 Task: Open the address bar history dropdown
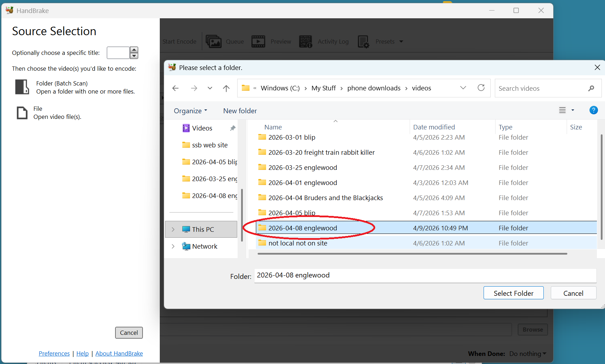pyautogui.click(x=463, y=88)
